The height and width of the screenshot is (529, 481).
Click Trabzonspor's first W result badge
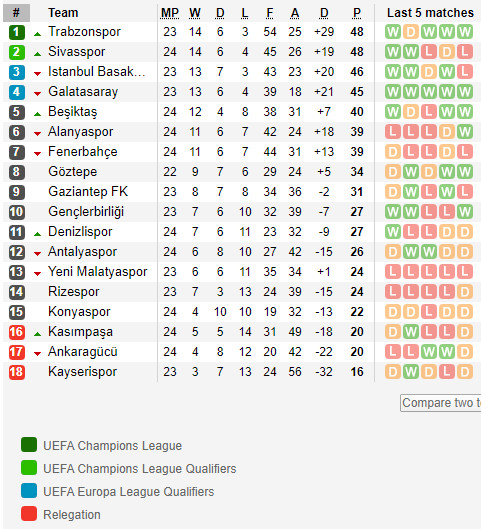[393, 32]
